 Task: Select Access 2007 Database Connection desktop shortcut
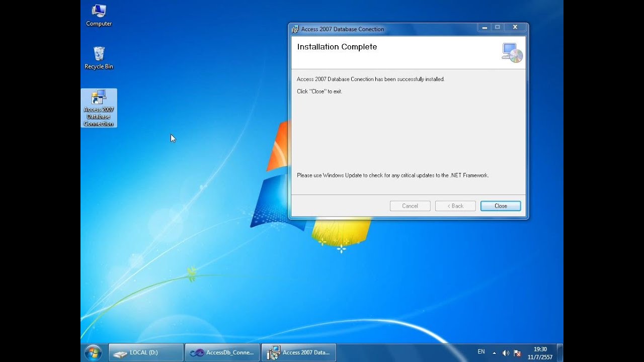99,108
